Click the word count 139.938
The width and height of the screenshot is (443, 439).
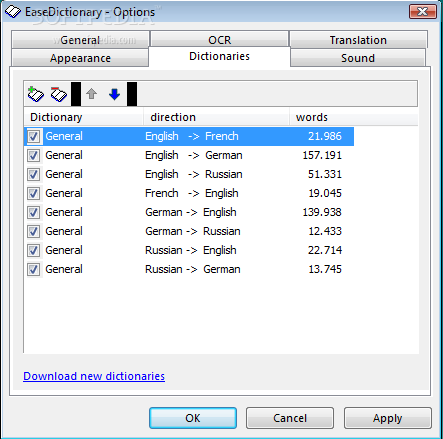[322, 212]
